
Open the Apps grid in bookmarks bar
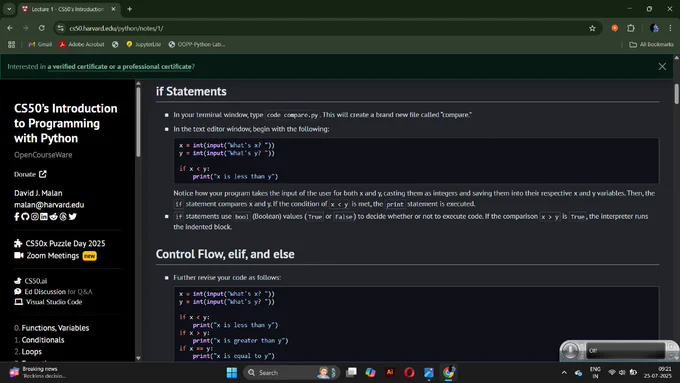11,44
